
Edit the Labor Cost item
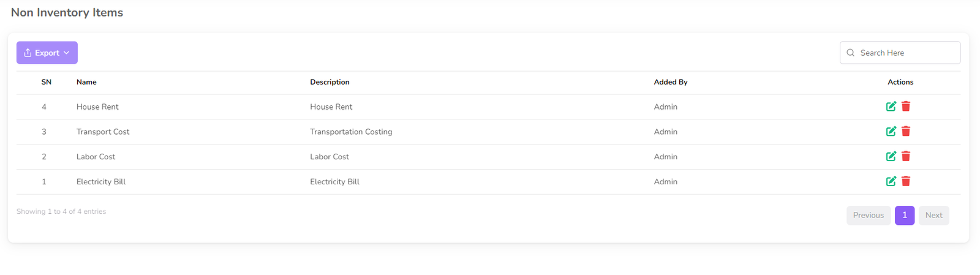[x=891, y=156]
